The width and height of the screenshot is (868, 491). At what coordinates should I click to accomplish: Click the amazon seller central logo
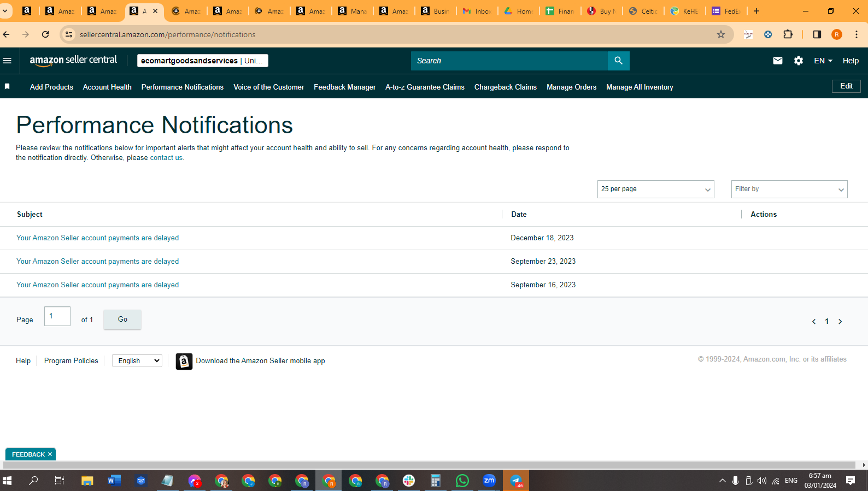pos(73,61)
